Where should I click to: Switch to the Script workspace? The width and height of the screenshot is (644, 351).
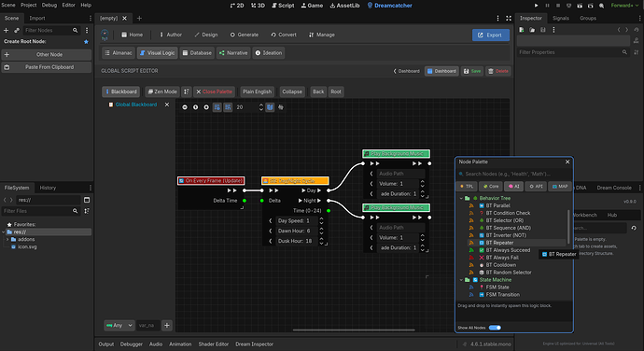pos(283,6)
